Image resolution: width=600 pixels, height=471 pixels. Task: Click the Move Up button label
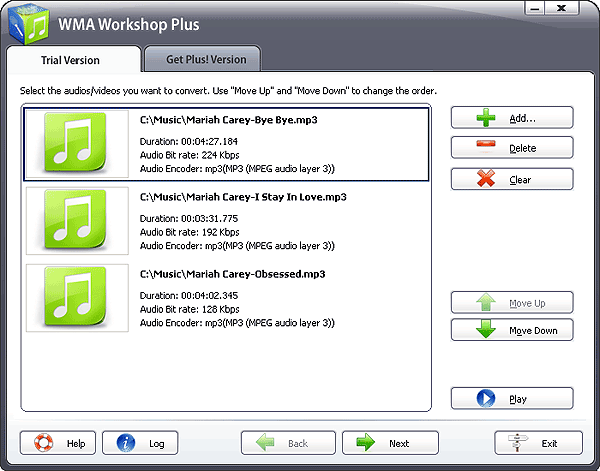(x=527, y=303)
